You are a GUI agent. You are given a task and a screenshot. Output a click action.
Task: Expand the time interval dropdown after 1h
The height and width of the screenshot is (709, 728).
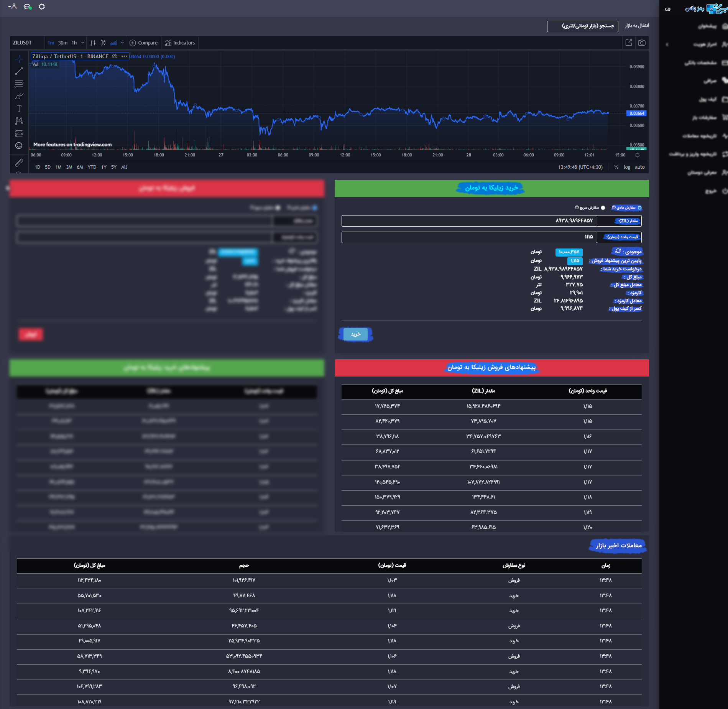click(82, 43)
